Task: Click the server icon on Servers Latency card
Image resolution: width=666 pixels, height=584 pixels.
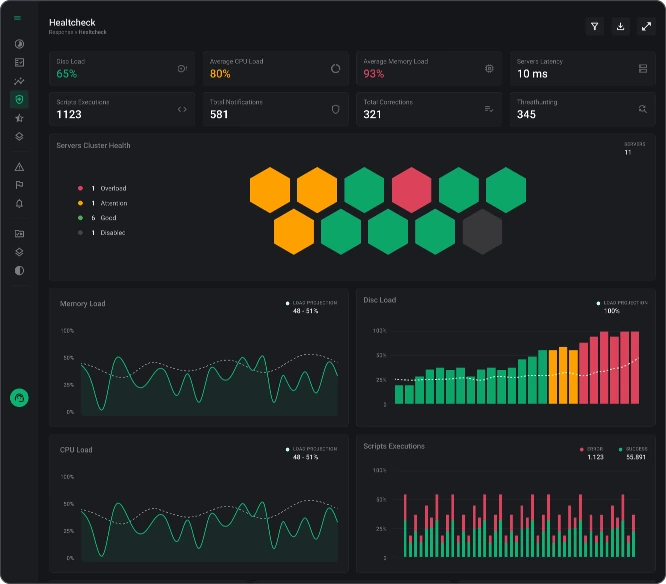Action: coord(643,68)
